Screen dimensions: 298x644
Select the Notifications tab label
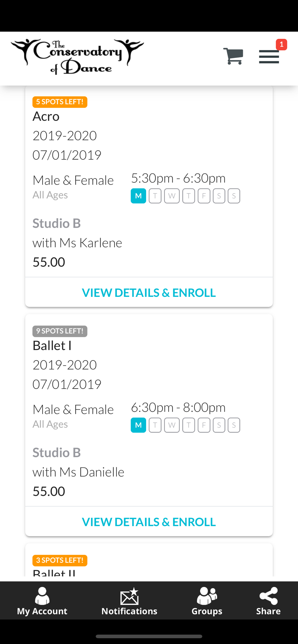point(129,611)
